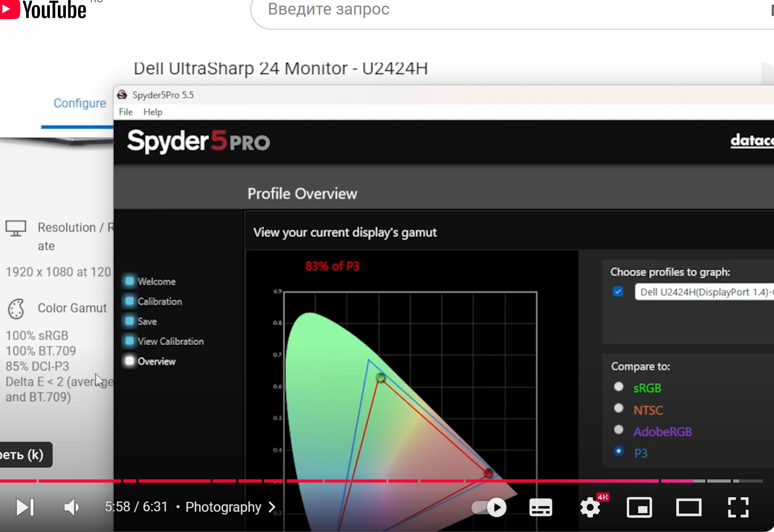The height and width of the screenshot is (532, 774).
Task: Click the "83% of P3" gamut label
Action: [332, 266]
